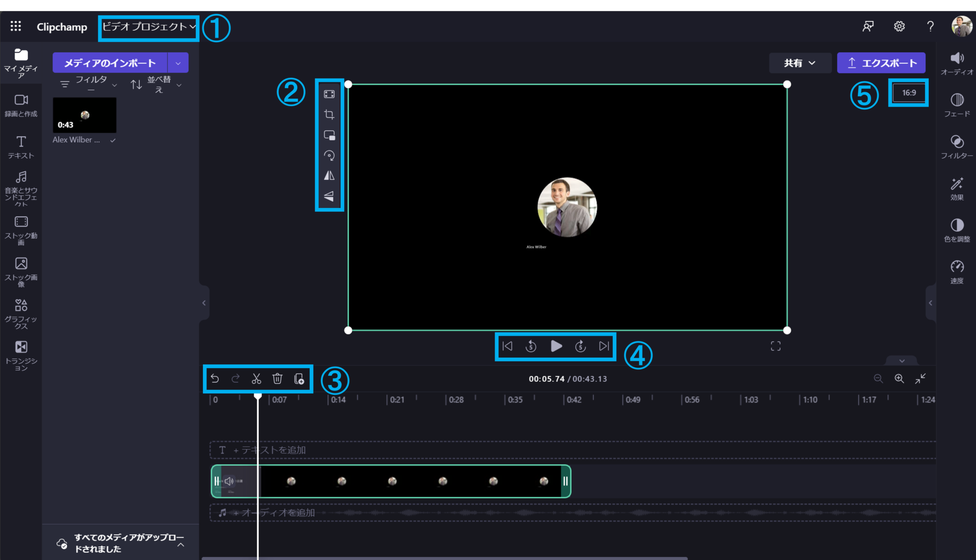Play the video preview
The width and height of the screenshot is (976, 560).
556,346
